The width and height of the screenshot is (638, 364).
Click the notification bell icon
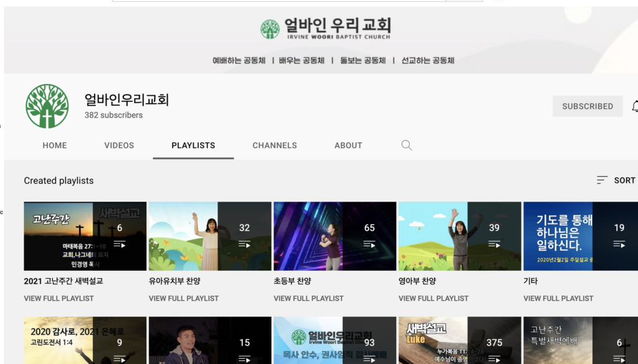pos(635,106)
